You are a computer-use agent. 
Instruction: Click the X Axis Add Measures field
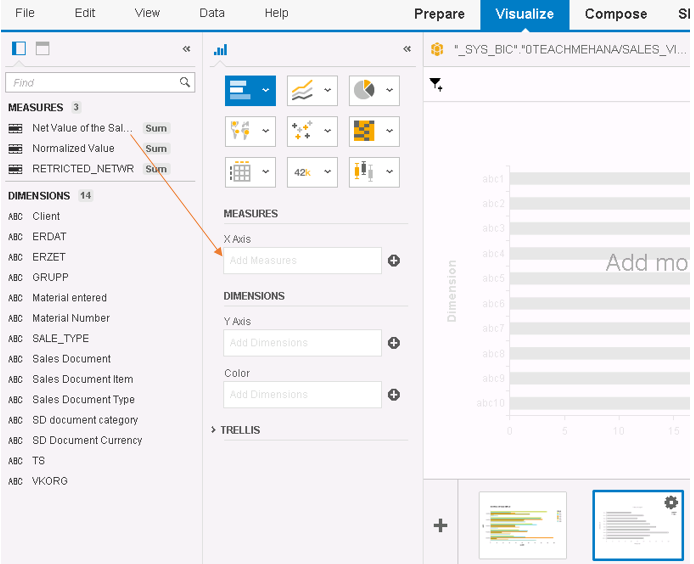tap(302, 261)
